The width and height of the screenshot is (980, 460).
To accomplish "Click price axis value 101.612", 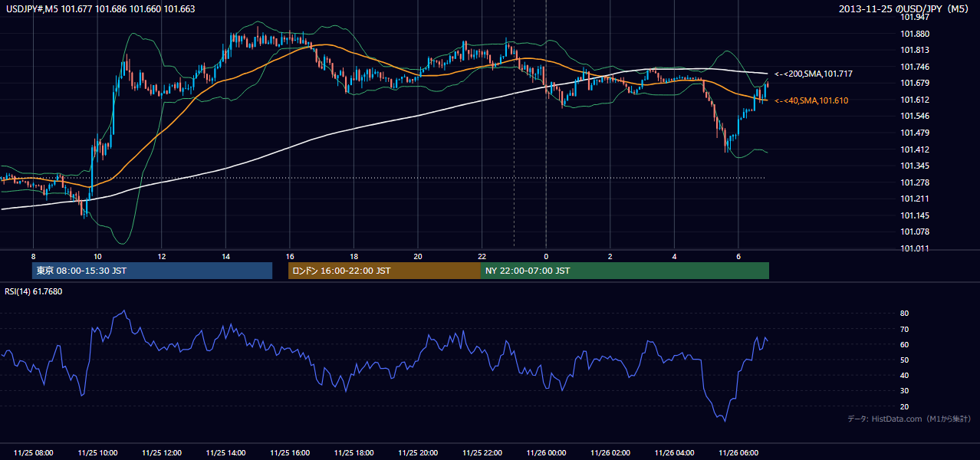I will 916,100.
